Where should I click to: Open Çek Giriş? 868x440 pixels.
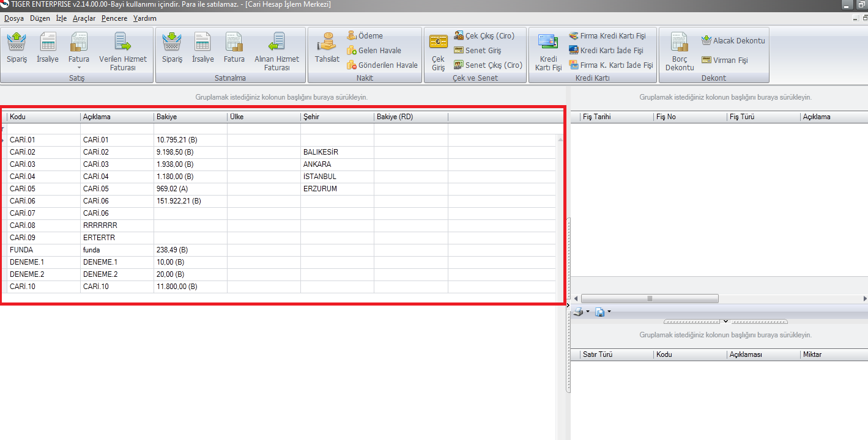[x=439, y=51]
